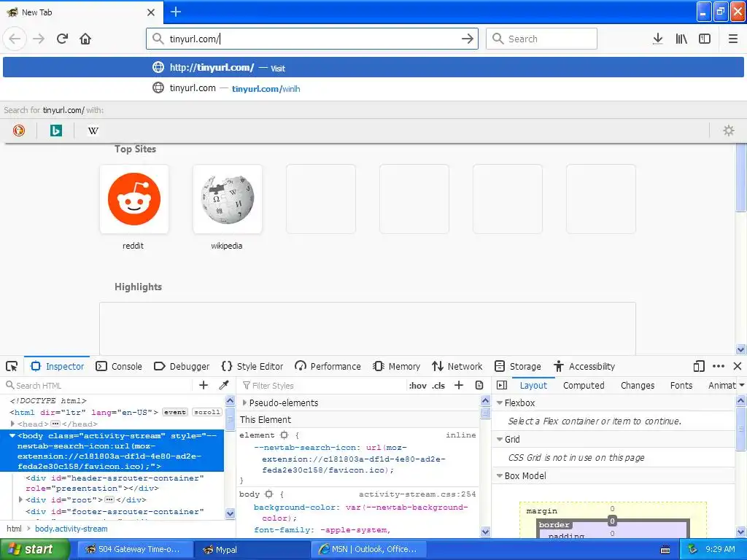Screen dimensions: 747x560
Task: Select element highlighter for inline rule
Action: [x=285, y=435]
